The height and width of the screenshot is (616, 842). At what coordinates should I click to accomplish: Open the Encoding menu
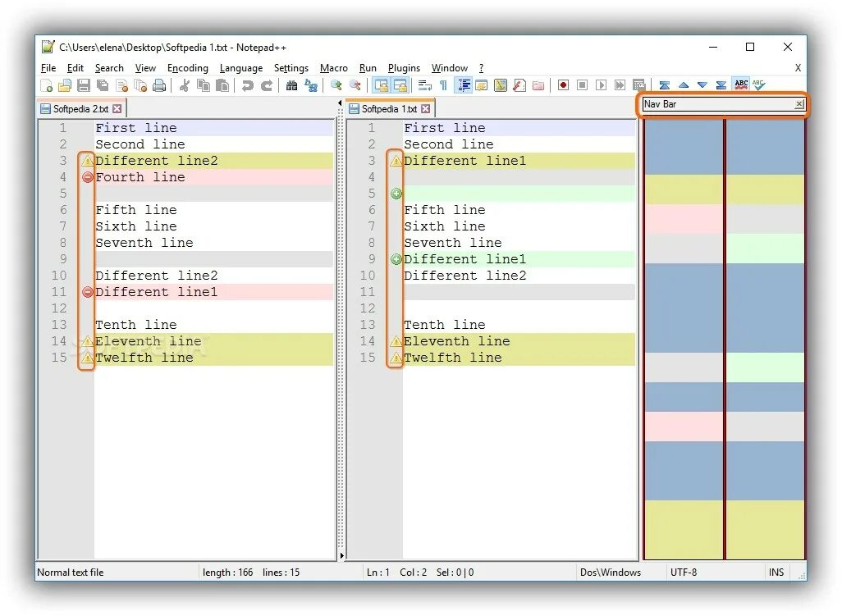click(x=187, y=68)
